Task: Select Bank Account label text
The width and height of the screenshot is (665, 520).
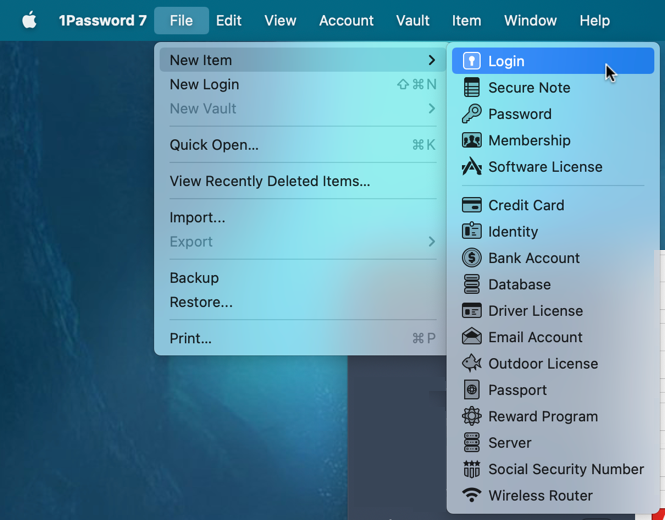Action: (x=534, y=258)
